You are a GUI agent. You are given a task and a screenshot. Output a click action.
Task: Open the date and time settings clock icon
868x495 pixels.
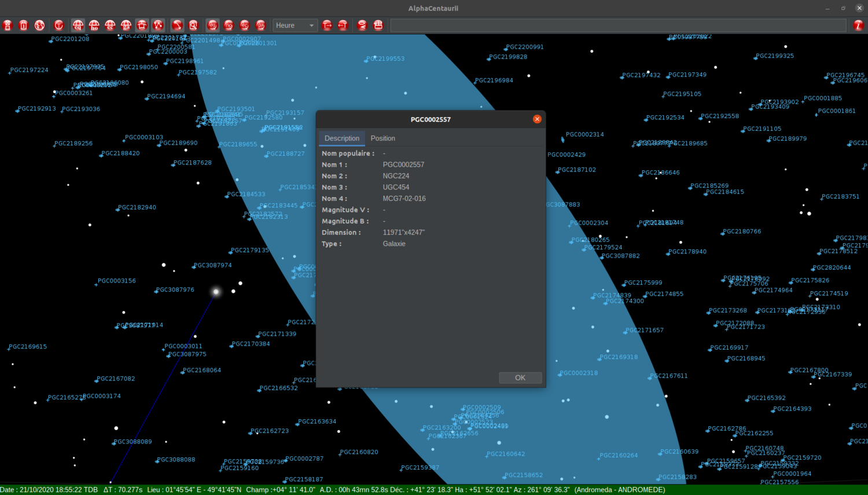59,25
